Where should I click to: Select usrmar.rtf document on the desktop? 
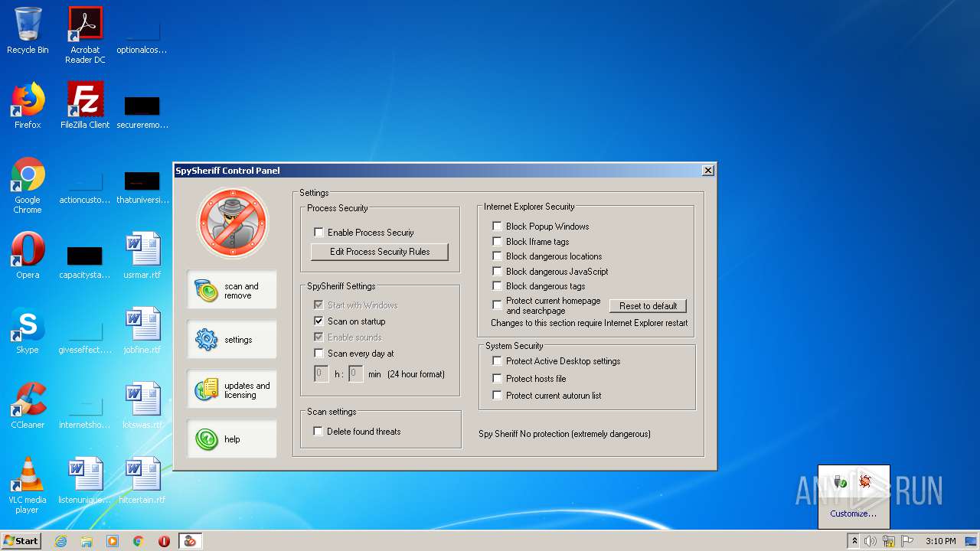[x=142, y=256]
